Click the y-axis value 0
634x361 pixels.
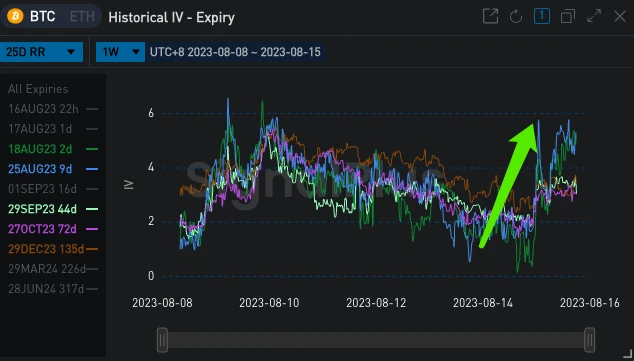pyautogui.click(x=151, y=276)
